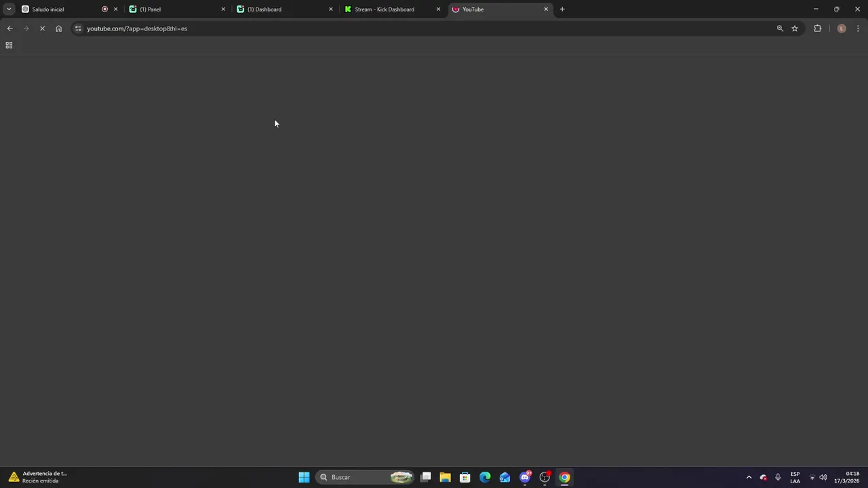
Task: Open the Windows Start menu
Action: pyautogui.click(x=304, y=477)
